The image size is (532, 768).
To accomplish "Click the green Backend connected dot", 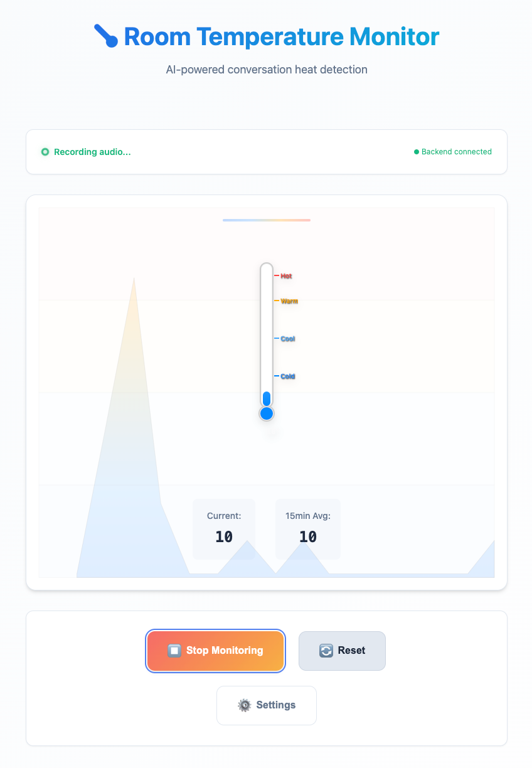I will point(417,152).
